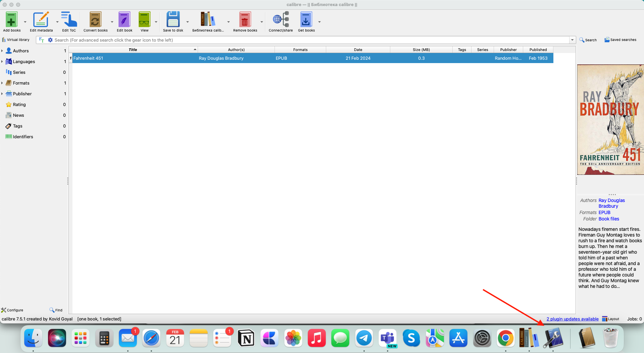The height and width of the screenshot is (353, 644).
Task: Launch Convert books
Action: click(96, 22)
